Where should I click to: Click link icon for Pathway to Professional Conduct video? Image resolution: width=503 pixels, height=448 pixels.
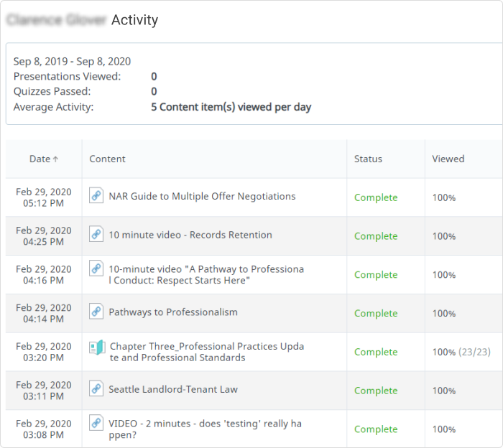(96, 269)
